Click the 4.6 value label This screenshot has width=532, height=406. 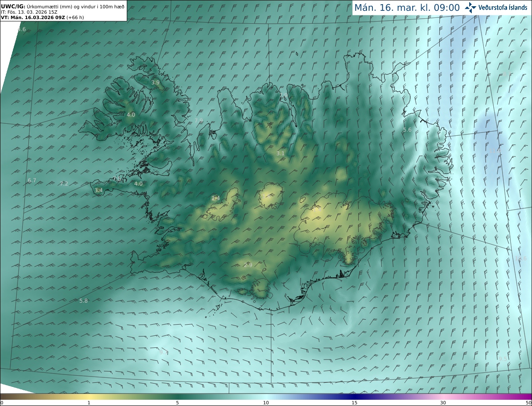click(x=22, y=29)
